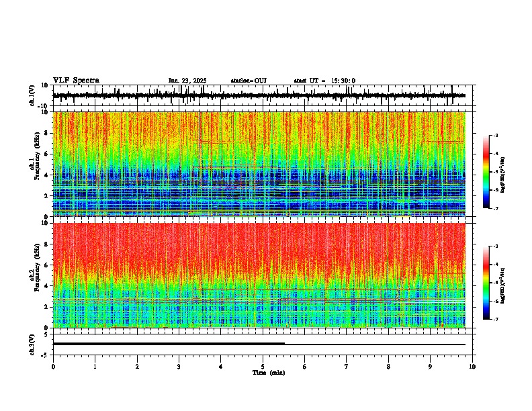
Task: Click the "5" tick on ch.3(V) axis
Action: pyautogui.click(x=46, y=334)
